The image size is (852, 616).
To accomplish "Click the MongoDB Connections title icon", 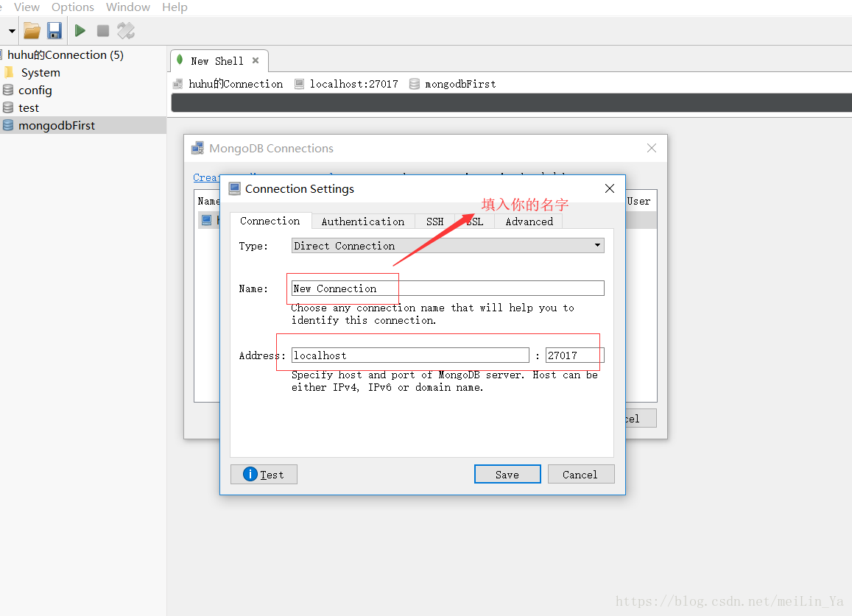I will click(198, 148).
